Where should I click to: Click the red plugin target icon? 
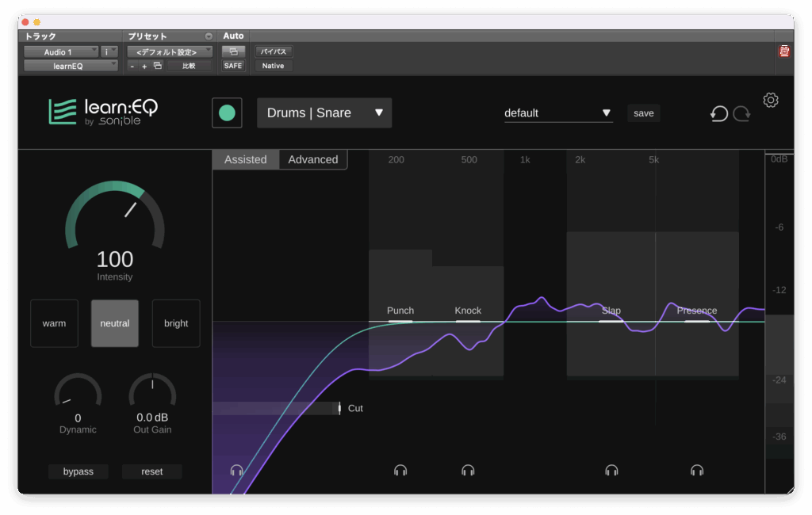coord(784,51)
